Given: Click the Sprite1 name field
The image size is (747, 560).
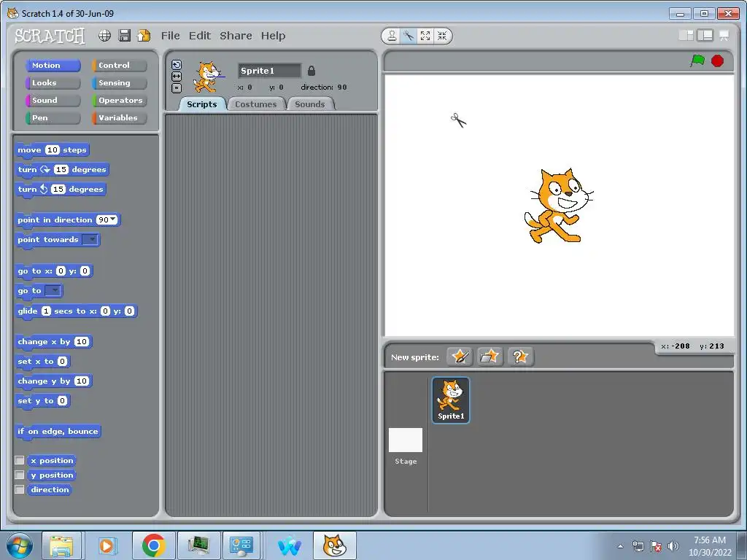Looking at the screenshot, I should click(x=269, y=71).
